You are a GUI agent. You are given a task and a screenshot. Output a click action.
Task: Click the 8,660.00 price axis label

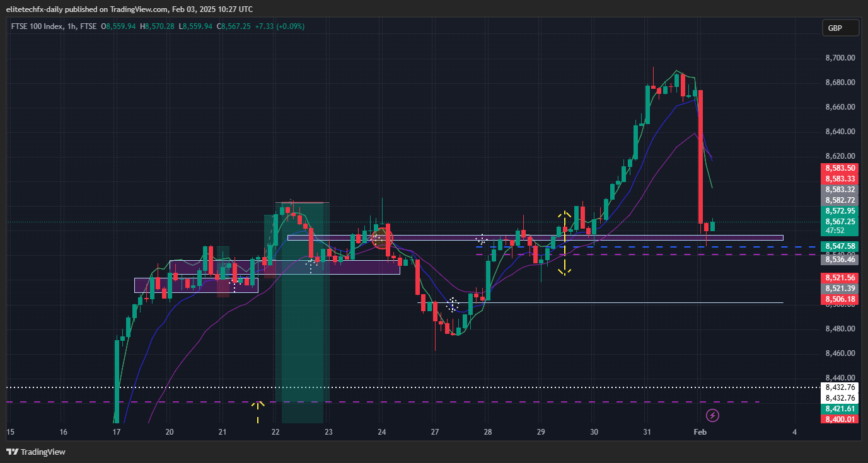840,107
